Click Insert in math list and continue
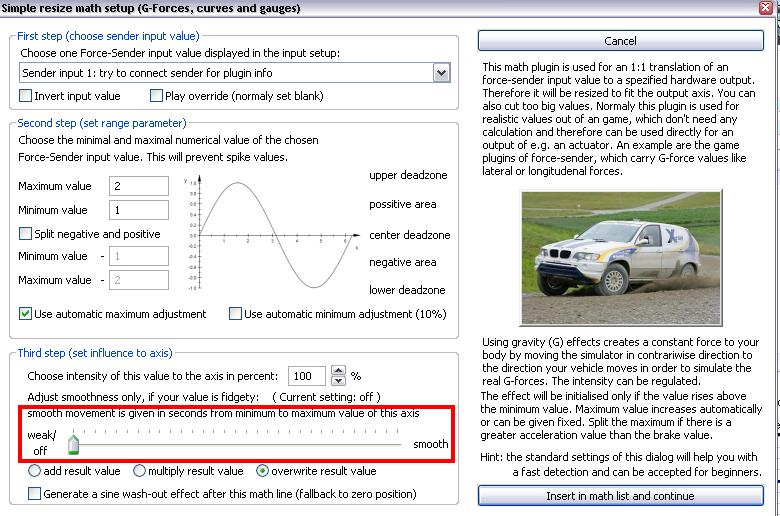The height and width of the screenshot is (516, 780). (x=620, y=496)
